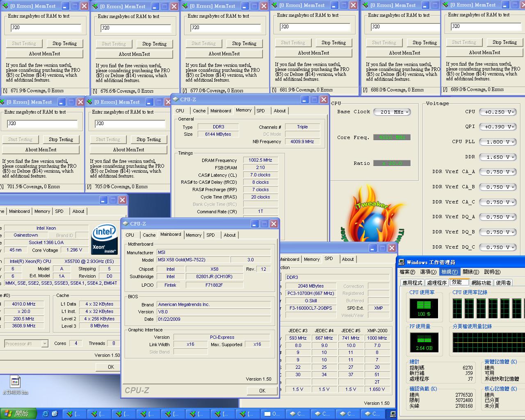Open DDR Vref CA_A voltage dropdown
This screenshot has height=420, width=525.
(x=498, y=172)
